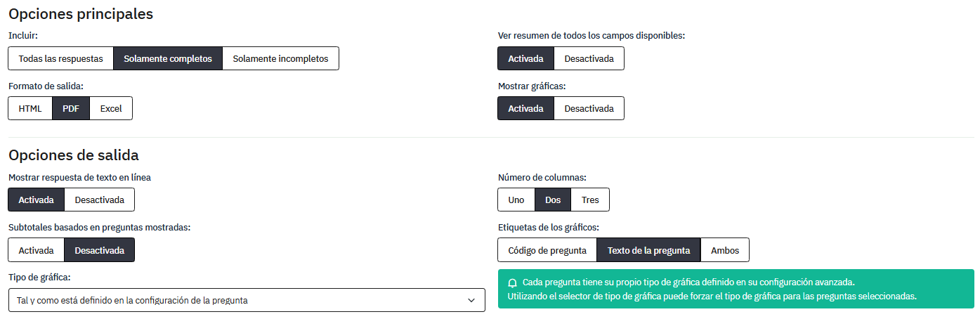Set output format to HTML
The width and height of the screenshot is (980, 319).
(x=30, y=108)
